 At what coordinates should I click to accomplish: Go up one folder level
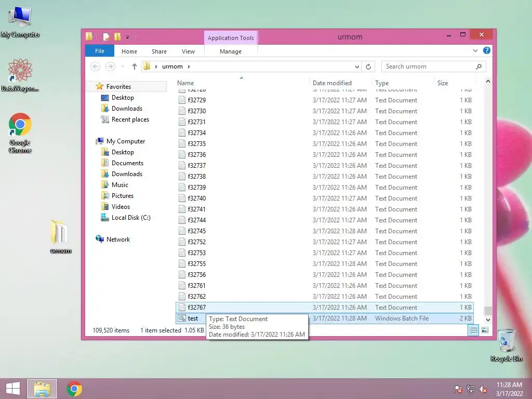coord(135,66)
